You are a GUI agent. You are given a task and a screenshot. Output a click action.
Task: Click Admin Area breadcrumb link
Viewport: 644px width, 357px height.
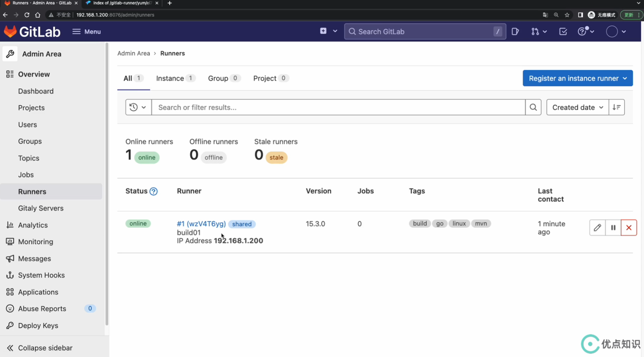[x=134, y=53]
